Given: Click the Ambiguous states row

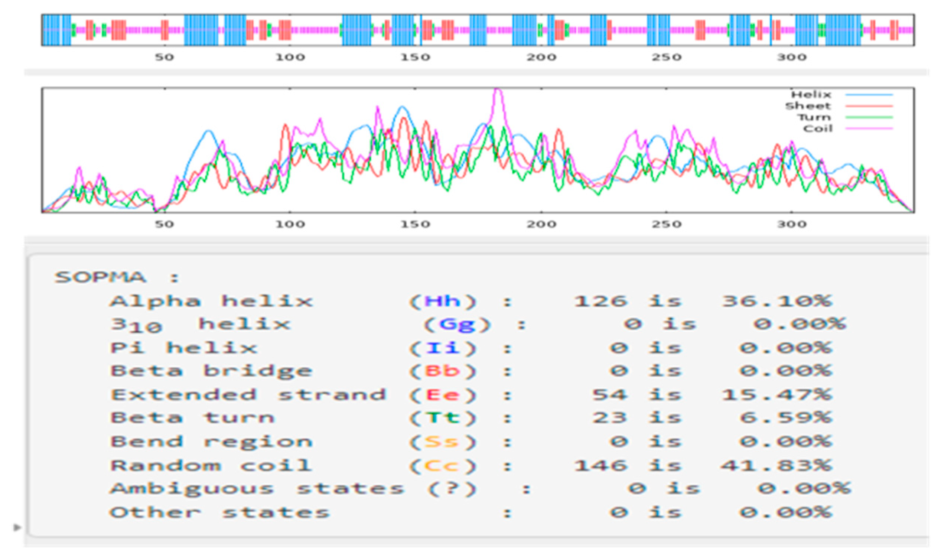Looking at the screenshot, I should tap(257, 489).
